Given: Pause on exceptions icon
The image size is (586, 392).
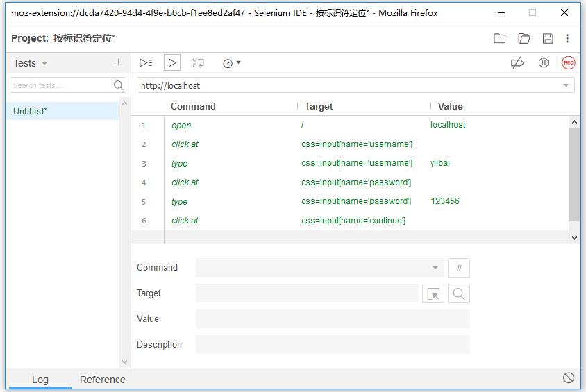Looking at the screenshot, I should [x=544, y=62].
